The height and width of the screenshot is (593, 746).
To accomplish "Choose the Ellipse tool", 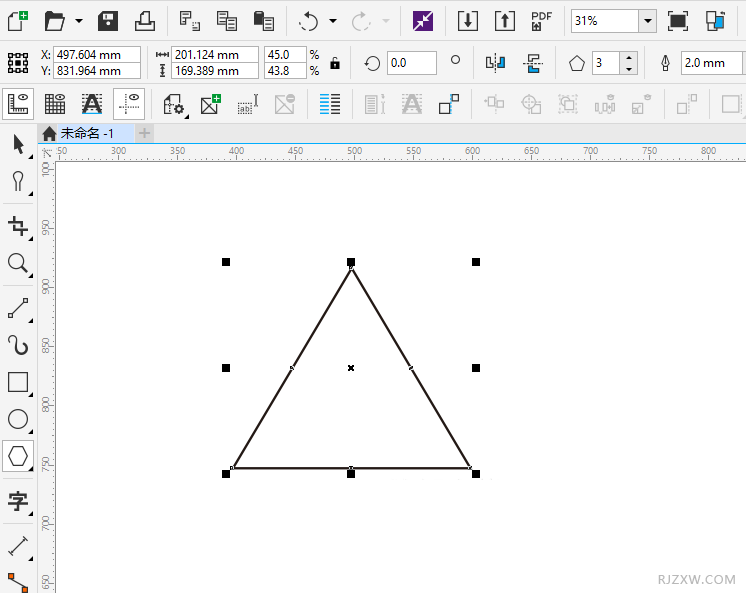I will [18, 420].
